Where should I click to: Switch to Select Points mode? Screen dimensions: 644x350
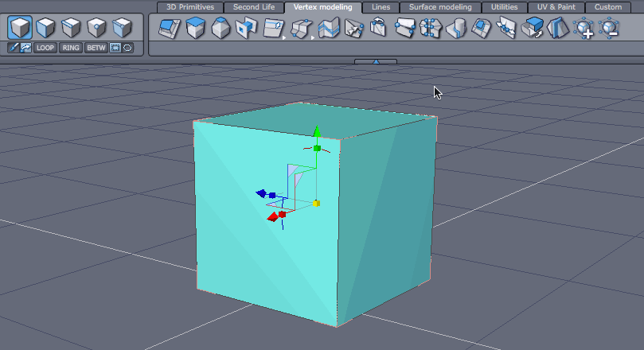[96, 28]
